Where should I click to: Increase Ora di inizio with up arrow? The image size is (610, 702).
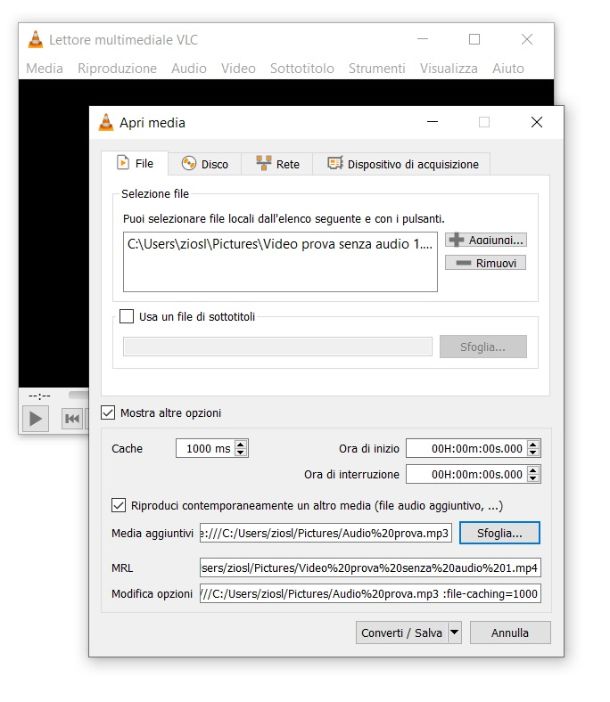pos(533,445)
